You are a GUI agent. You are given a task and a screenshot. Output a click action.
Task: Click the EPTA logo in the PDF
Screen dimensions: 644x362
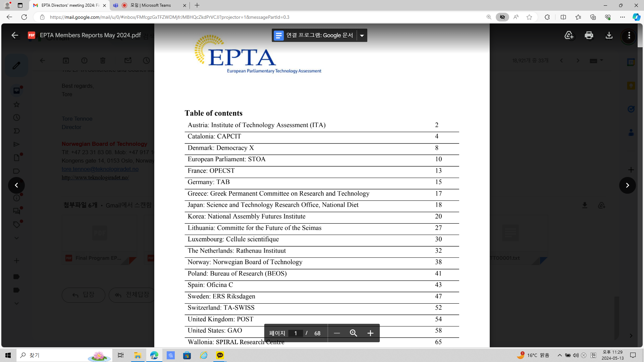tap(258, 54)
